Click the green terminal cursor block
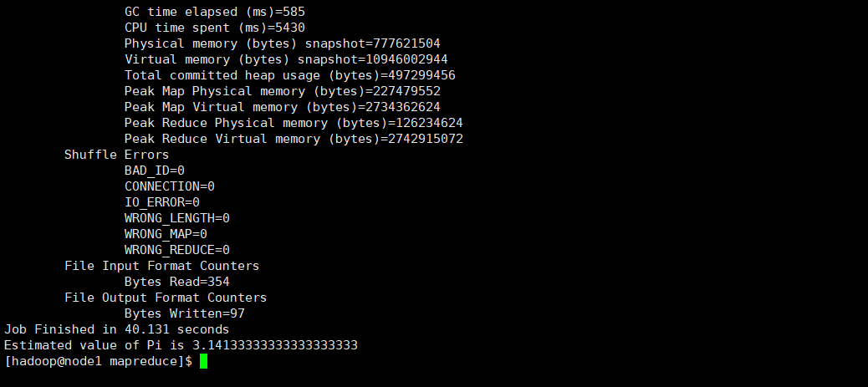This screenshot has height=387, width=868. 203,361
